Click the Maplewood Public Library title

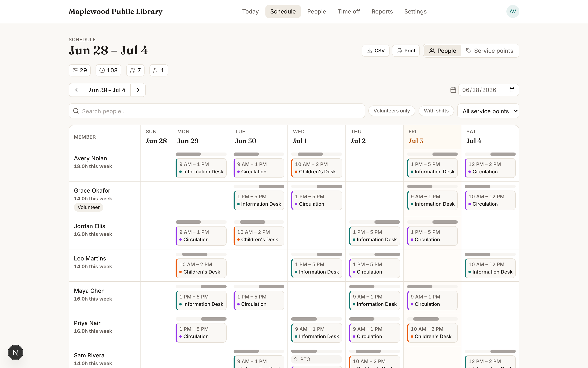(x=115, y=11)
